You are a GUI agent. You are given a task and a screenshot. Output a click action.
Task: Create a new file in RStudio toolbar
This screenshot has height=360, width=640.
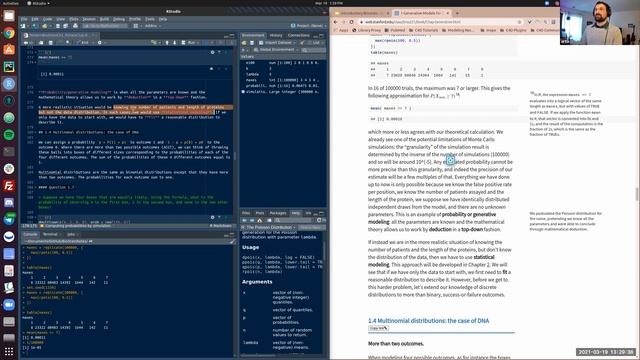pos(24,26)
